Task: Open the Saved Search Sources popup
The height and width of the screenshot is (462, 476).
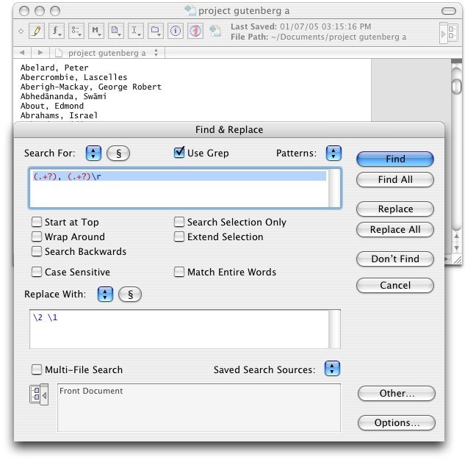Action: (x=333, y=369)
